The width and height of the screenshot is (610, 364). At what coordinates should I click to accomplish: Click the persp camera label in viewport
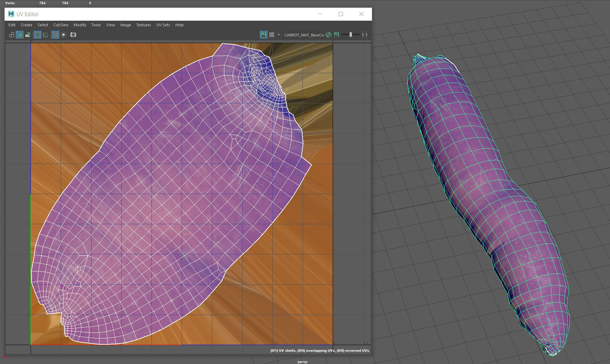pyautogui.click(x=302, y=362)
